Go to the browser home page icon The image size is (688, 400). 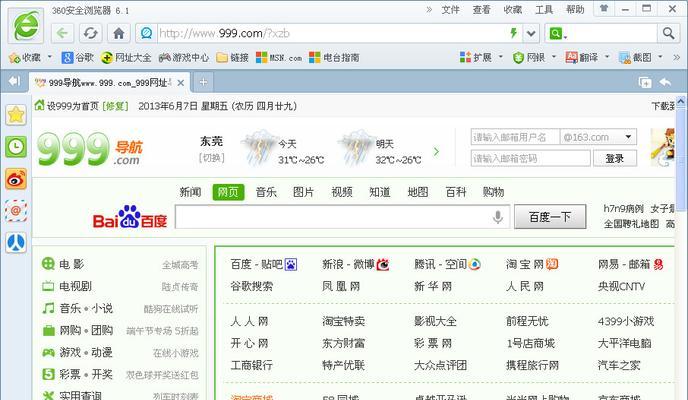click(118, 33)
